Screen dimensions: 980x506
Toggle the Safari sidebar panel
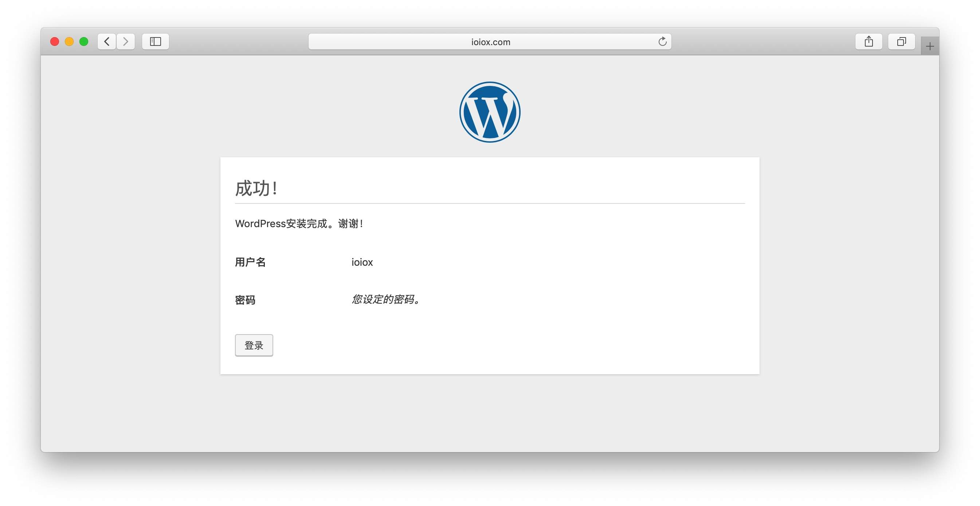point(155,41)
